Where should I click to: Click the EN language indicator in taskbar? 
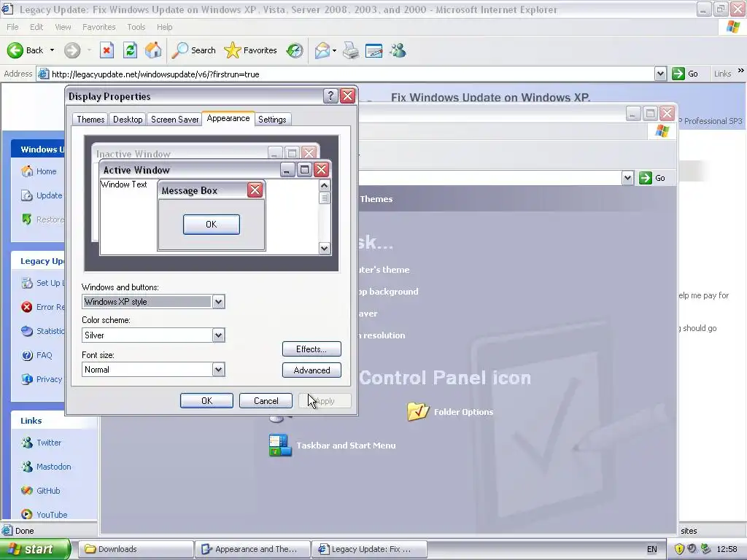coord(651,549)
